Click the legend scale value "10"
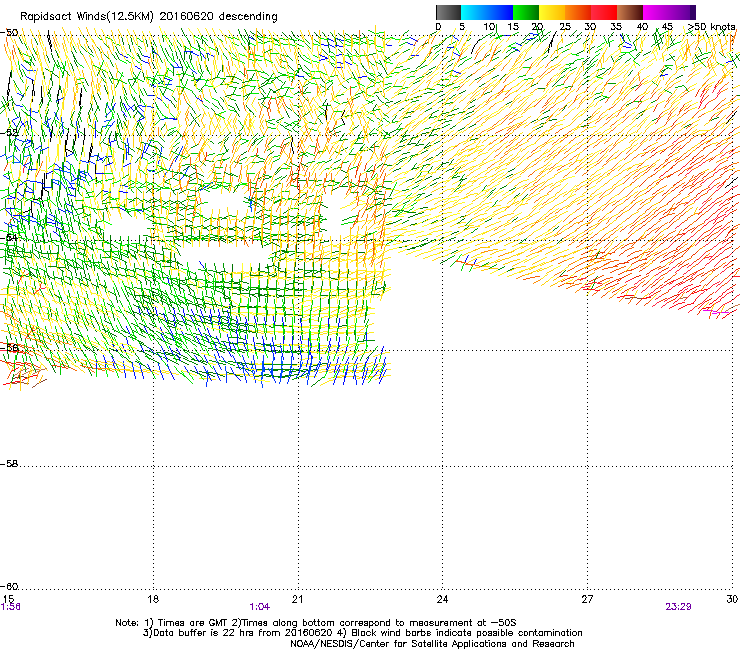Screen dimensions: 740x650 pos(488,26)
